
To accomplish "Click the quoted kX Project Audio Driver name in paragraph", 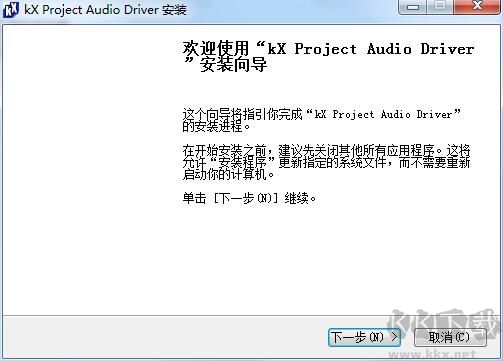I will point(383,114).
